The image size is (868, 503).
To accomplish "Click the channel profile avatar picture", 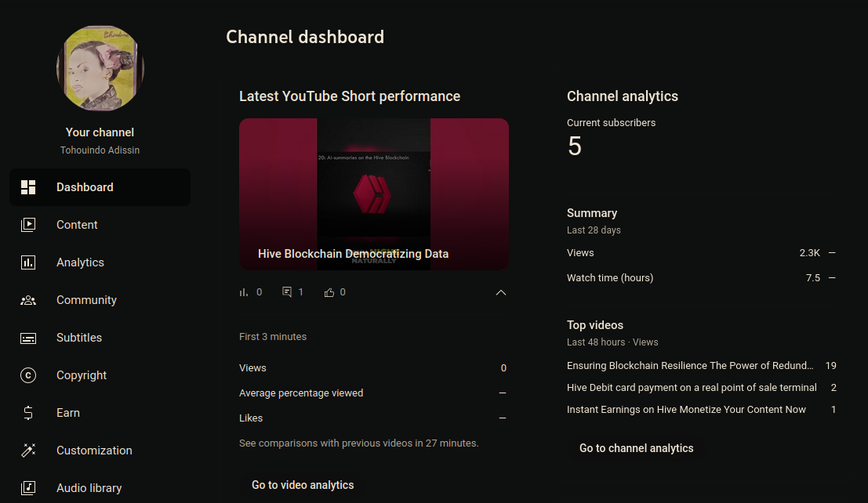I will 100,68.
